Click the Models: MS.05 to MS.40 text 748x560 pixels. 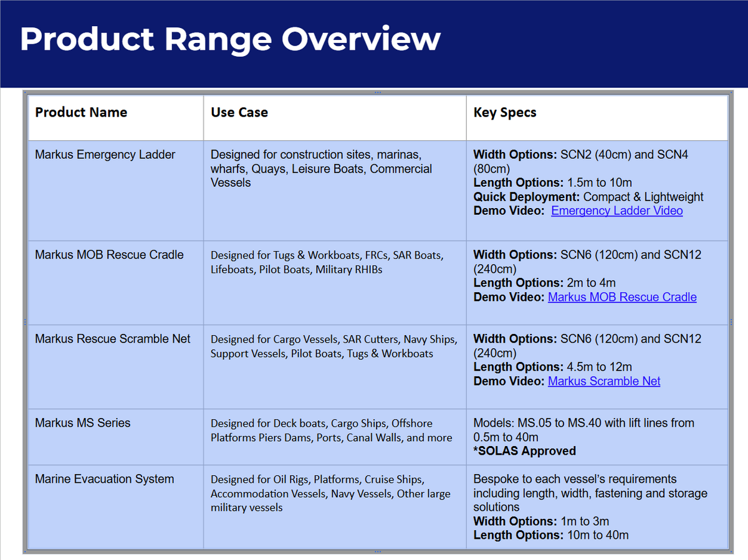[x=583, y=430]
